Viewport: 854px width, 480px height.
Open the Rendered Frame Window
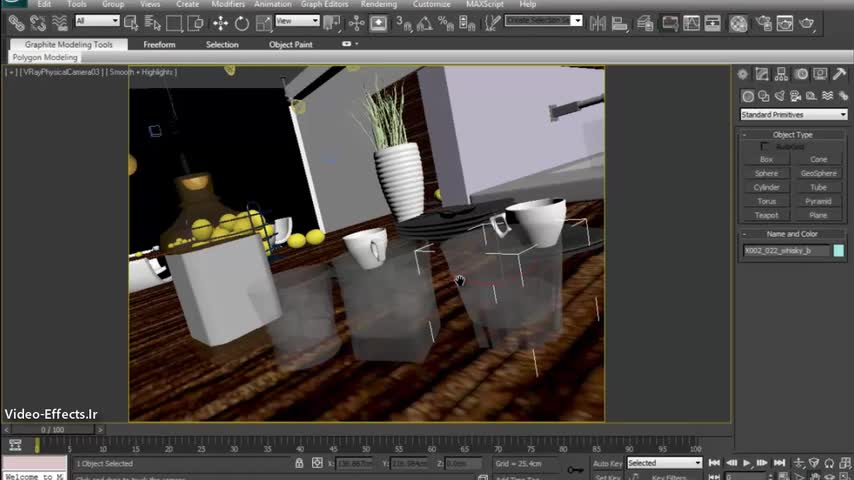click(785, 23)
